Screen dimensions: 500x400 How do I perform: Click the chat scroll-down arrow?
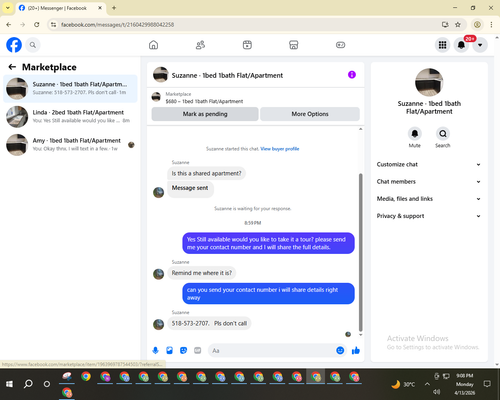pos(360,335)
